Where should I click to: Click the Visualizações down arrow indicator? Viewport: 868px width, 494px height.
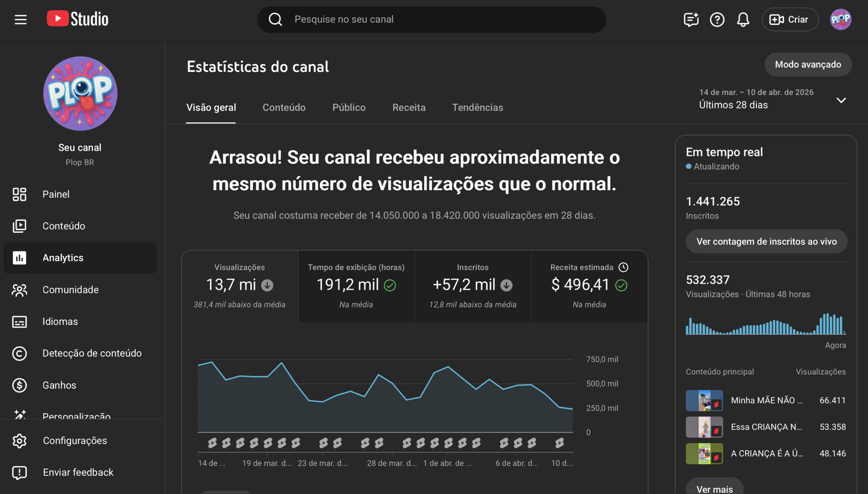point(267,285)
